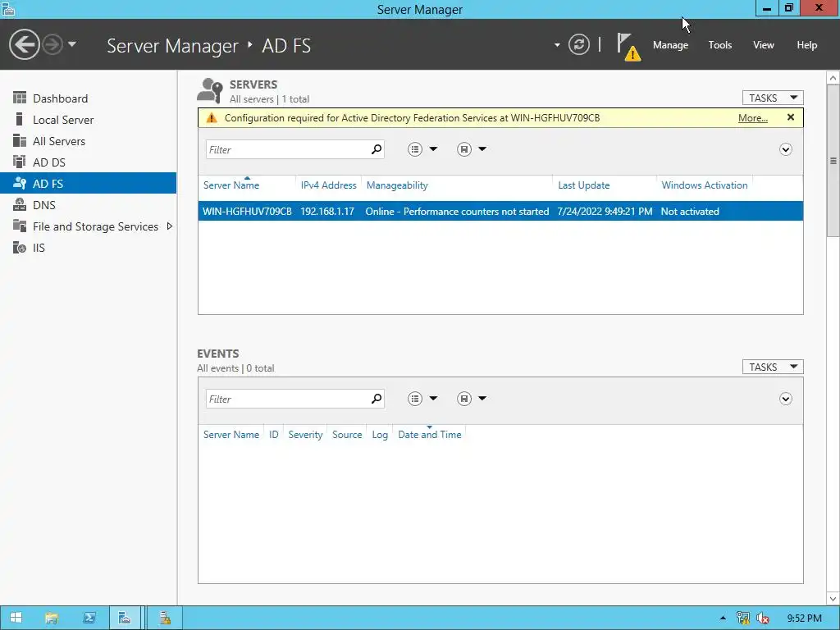Expand the Events filter chevron
Image resolution: width=840 pixels, height=630 pixels.
785,399
